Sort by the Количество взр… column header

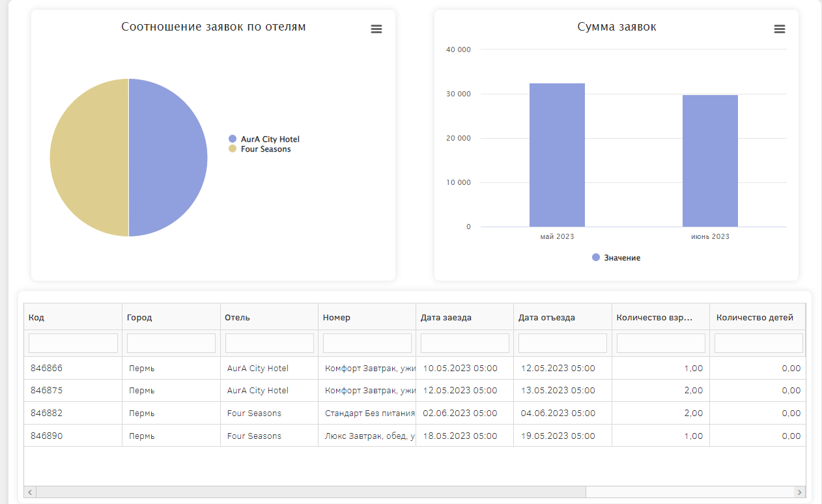pyautogui.click(x=660, y=317)
